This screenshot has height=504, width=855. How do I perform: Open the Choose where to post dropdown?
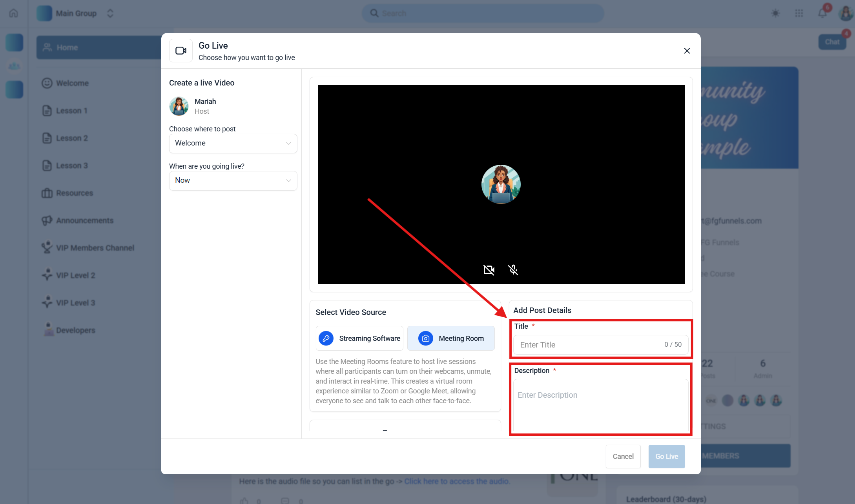[233, 143]
